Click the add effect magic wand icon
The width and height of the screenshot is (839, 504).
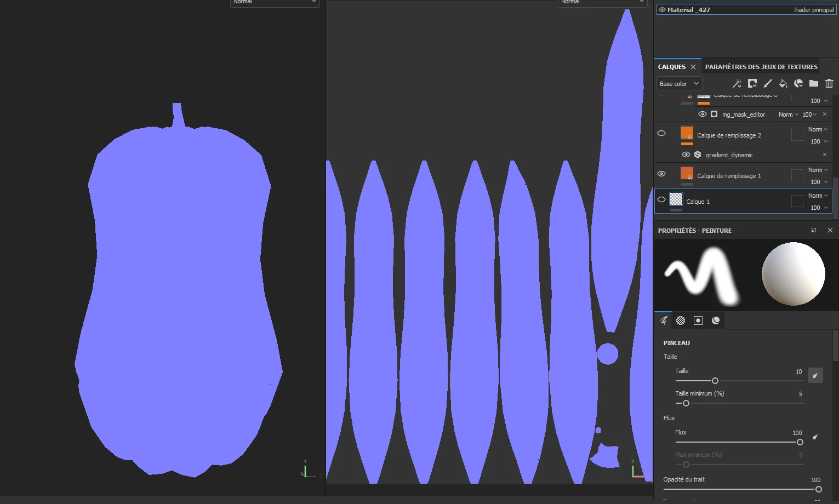click(x=737, y=83)
